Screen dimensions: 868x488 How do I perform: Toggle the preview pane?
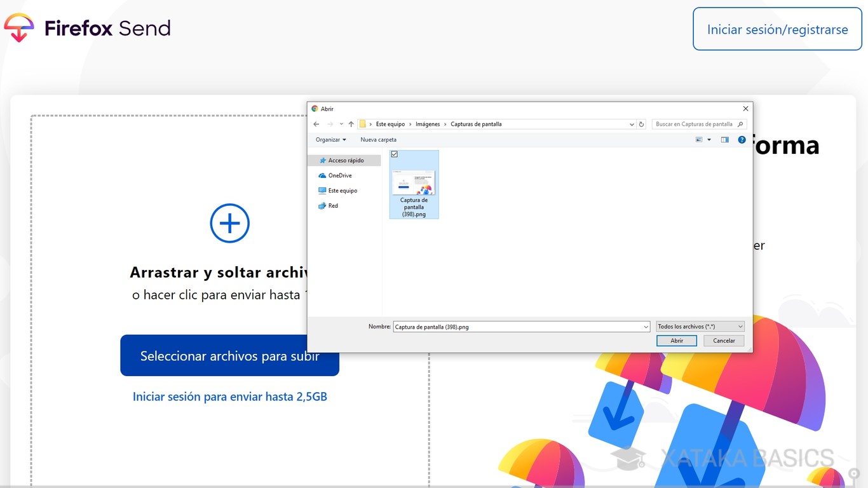click(x=724, y=139)
